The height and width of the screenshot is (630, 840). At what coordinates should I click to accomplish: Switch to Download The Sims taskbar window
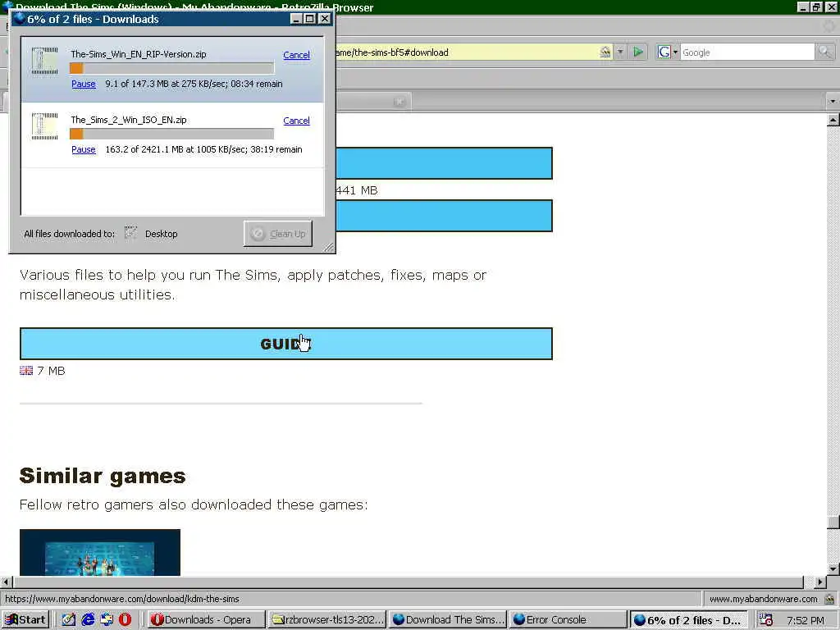(x=449, y=620)
